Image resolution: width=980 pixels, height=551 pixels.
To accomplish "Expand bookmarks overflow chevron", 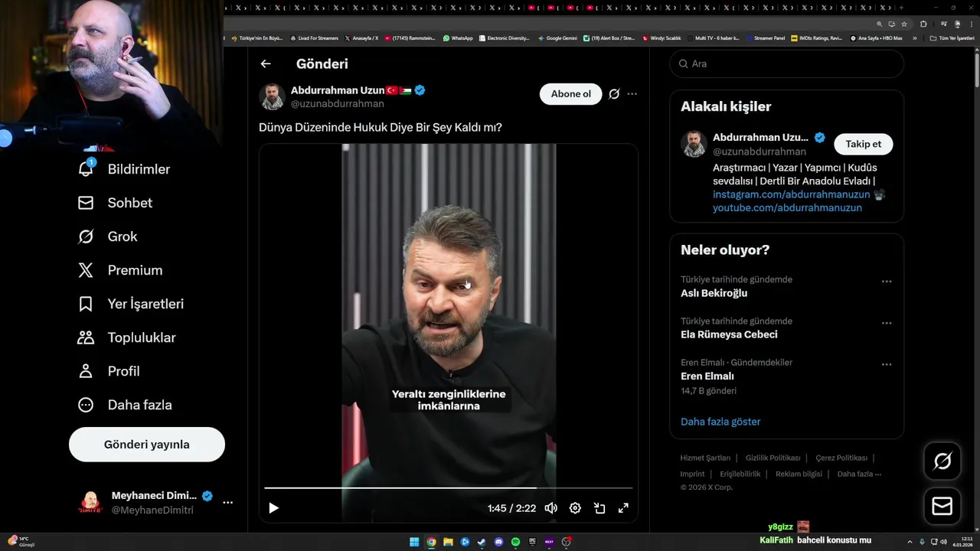I will 914,37.
